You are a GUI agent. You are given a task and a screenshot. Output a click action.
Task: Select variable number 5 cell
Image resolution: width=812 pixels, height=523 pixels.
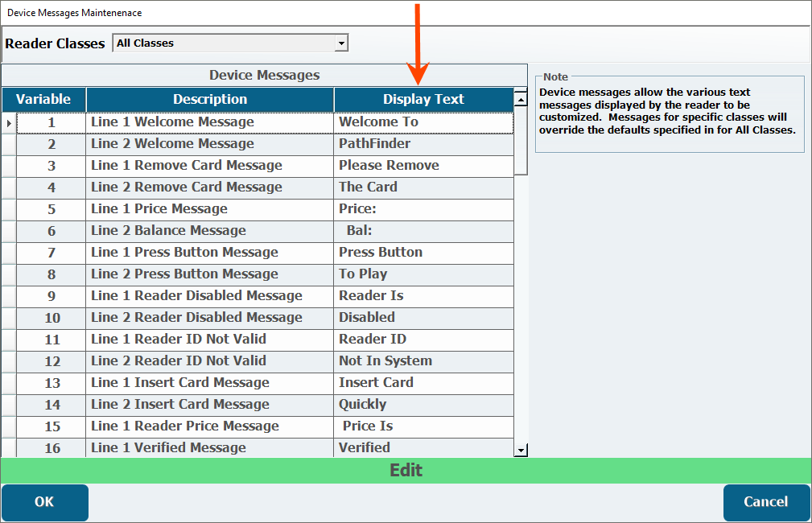click(x=52, y=210)
